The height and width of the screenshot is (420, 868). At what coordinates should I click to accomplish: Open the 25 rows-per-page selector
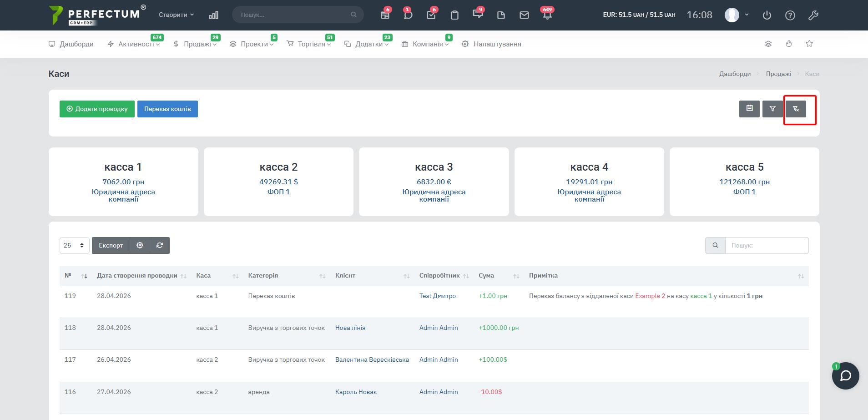74,245
